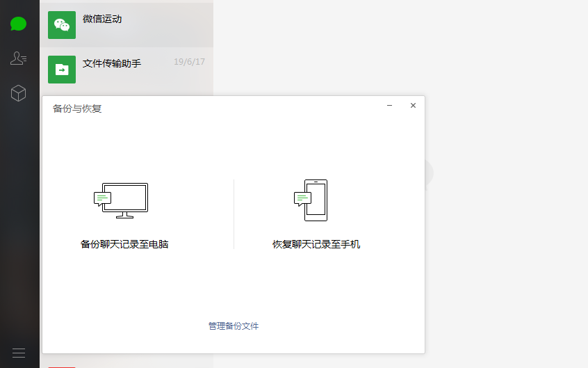Select 备份聊天记录至电脑 text label
588x368 pixels.
(x=124, y=244)
